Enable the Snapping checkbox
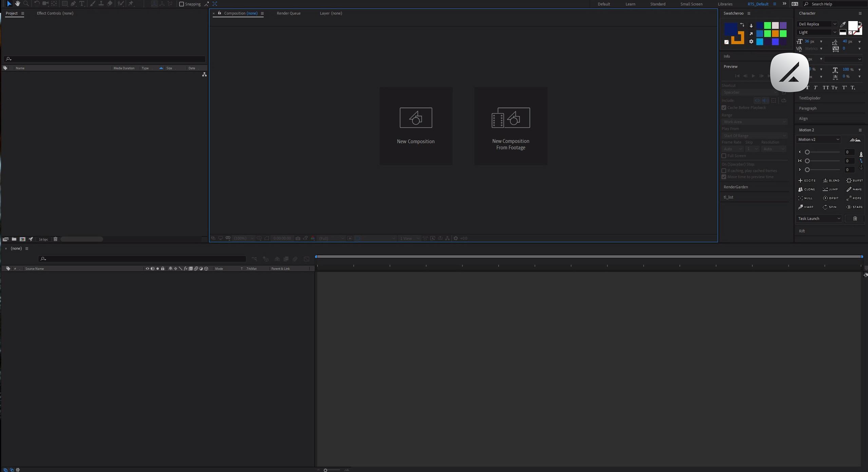 pos(182,4)
